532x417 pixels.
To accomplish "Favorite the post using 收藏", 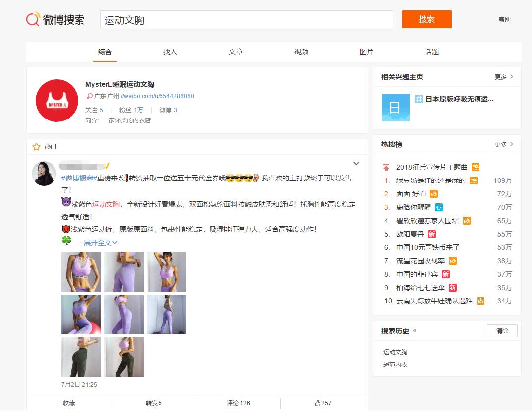I will (68, 403).
